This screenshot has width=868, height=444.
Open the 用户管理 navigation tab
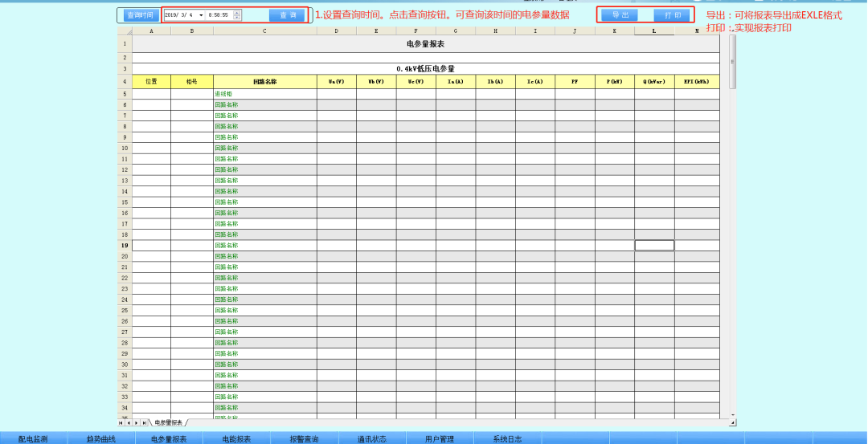click(x=440, y=438)
